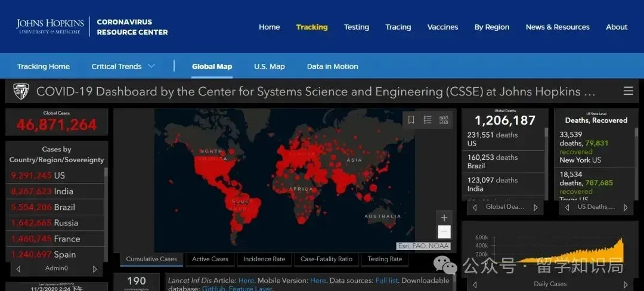This screenshot has height=291, width=644.
Task: Click left arrow beside Daily Cases chart
Action: tap(475, 284)
